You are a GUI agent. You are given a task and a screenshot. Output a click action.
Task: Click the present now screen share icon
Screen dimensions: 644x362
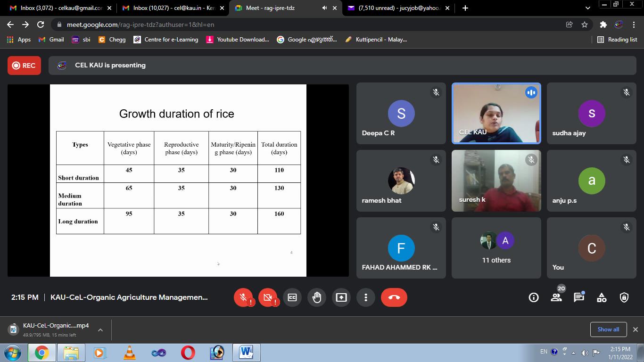pos(341,297)
